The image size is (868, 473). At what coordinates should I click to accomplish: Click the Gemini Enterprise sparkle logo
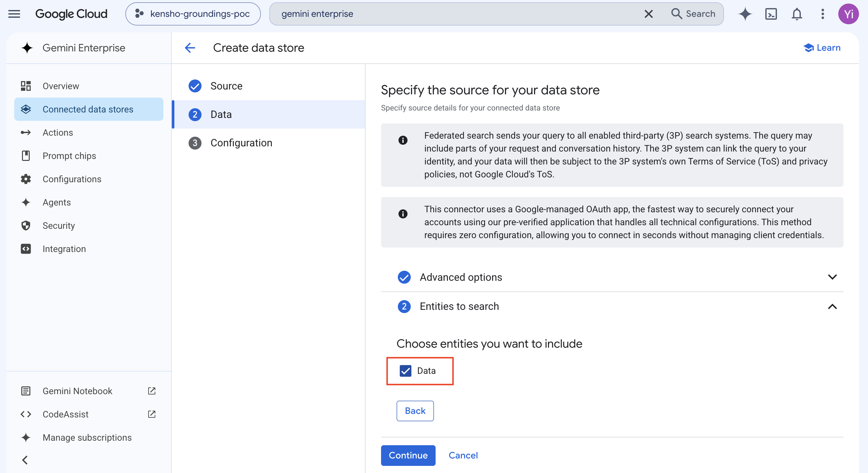click(27, 48)
